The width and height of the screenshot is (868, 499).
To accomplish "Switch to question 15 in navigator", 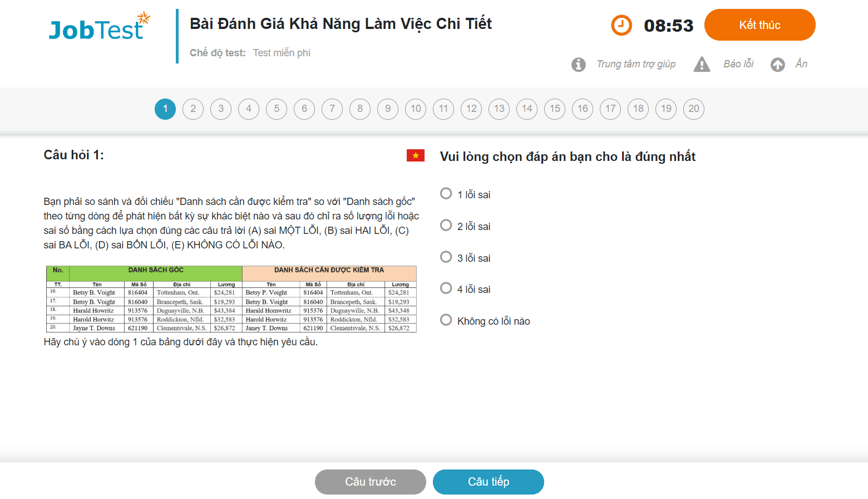I will (555, 109).
